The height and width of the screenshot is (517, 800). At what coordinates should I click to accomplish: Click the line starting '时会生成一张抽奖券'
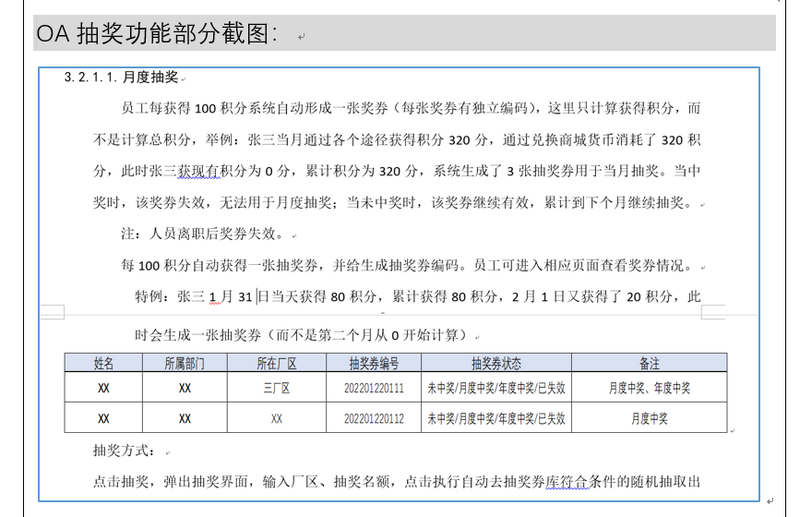click(302, 335)
